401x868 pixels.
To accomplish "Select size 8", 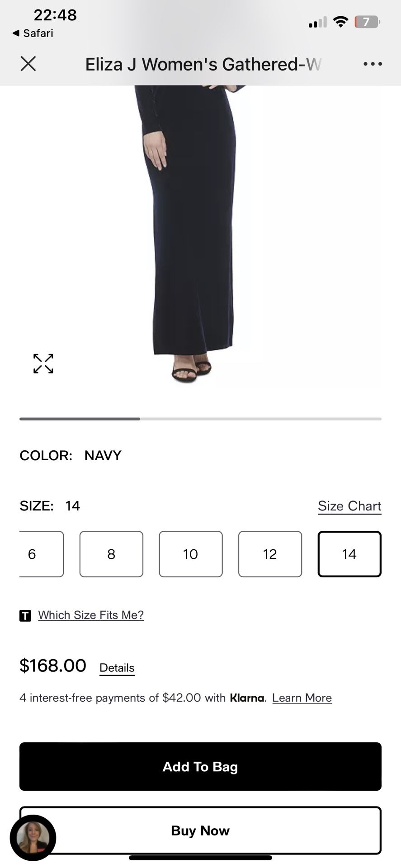I will click(x=111, y=554).
